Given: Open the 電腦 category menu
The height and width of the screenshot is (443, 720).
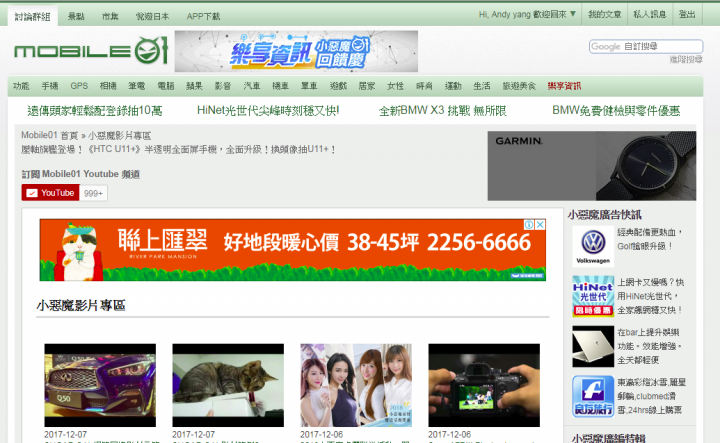Looking at the screenshot, I should point(166,86).
